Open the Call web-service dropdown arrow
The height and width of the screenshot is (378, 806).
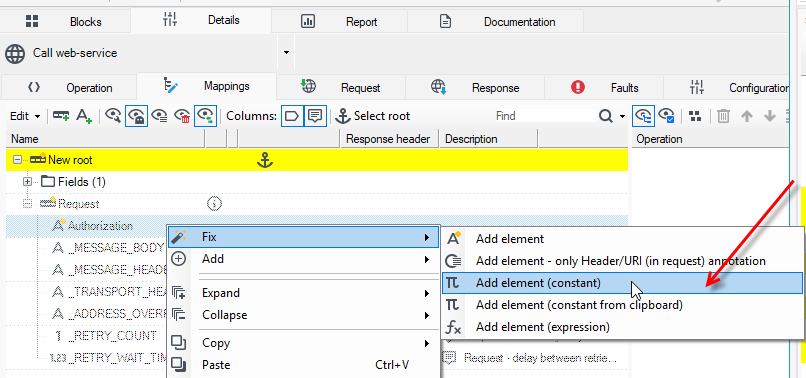286,52
